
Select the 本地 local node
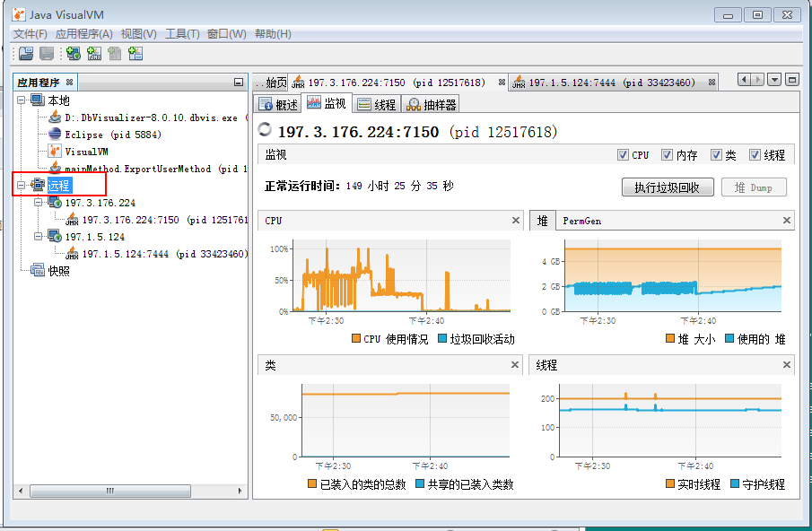(x=58, y=100)
